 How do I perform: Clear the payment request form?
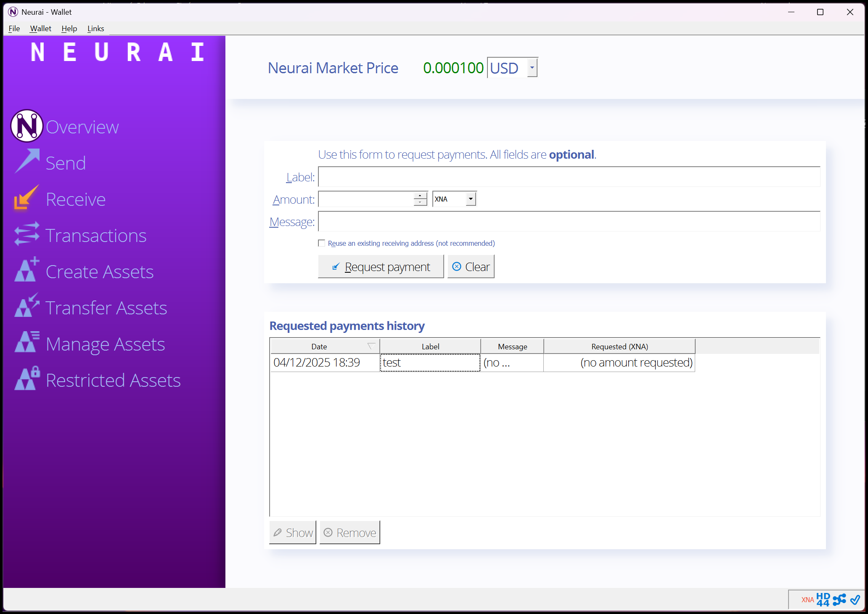point(471,266)
